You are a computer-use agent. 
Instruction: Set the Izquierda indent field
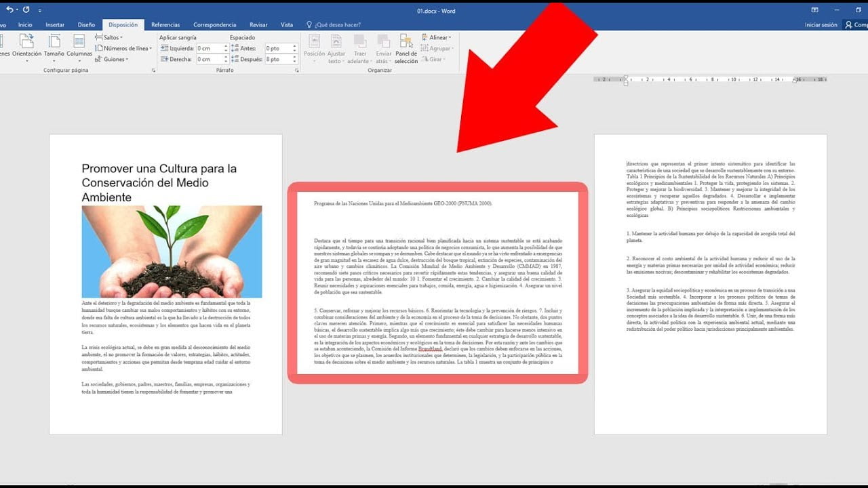tap(210, 48)
